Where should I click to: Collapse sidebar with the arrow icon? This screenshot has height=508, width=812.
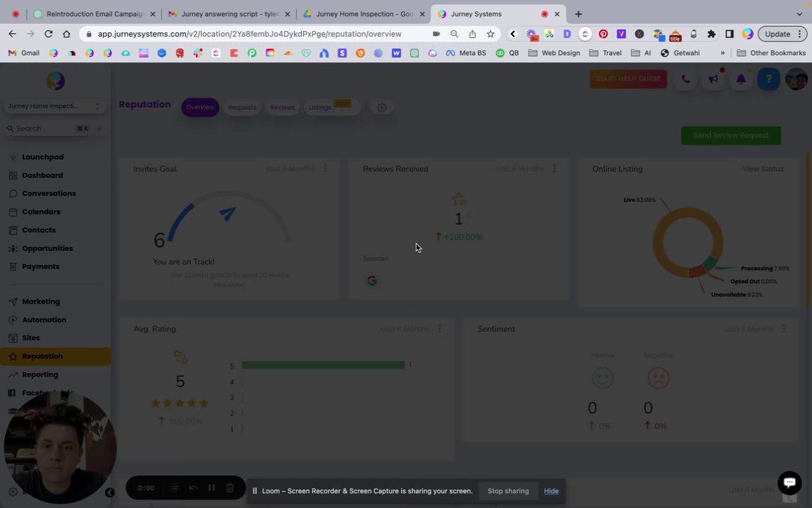pyautogui.click(x=110, y=492)
